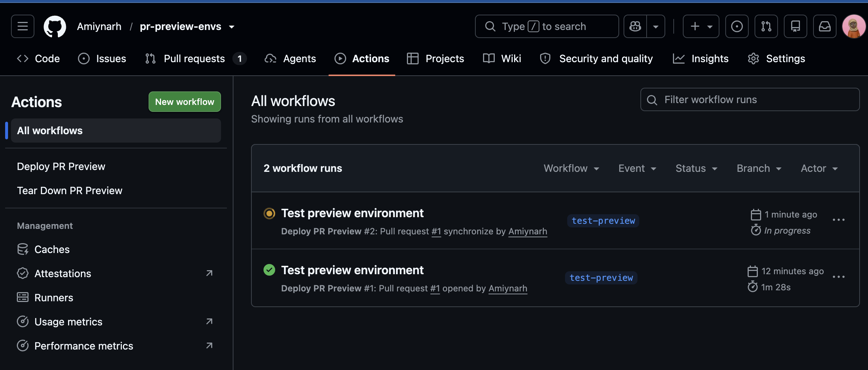
Task: Open the Insights tab
Action: tap(701, 58)
